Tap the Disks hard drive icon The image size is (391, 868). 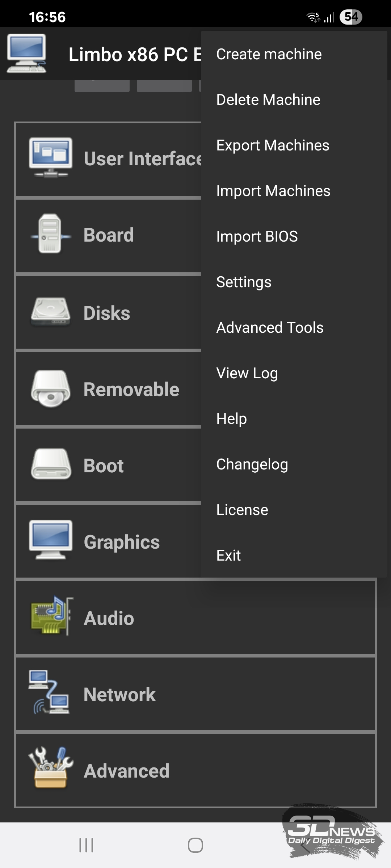pos(51,312)
